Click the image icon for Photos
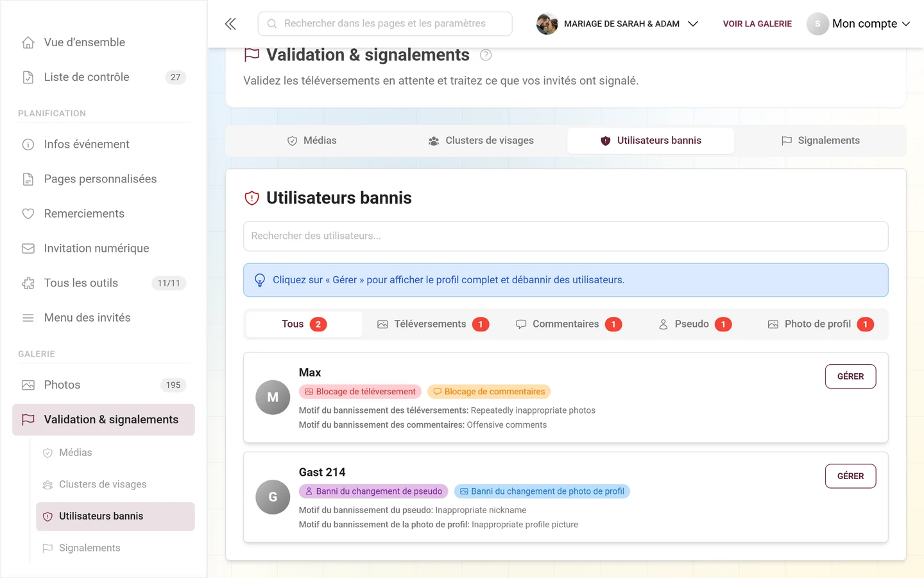Viewport: 924px width, 578px height. click(28, 385)
